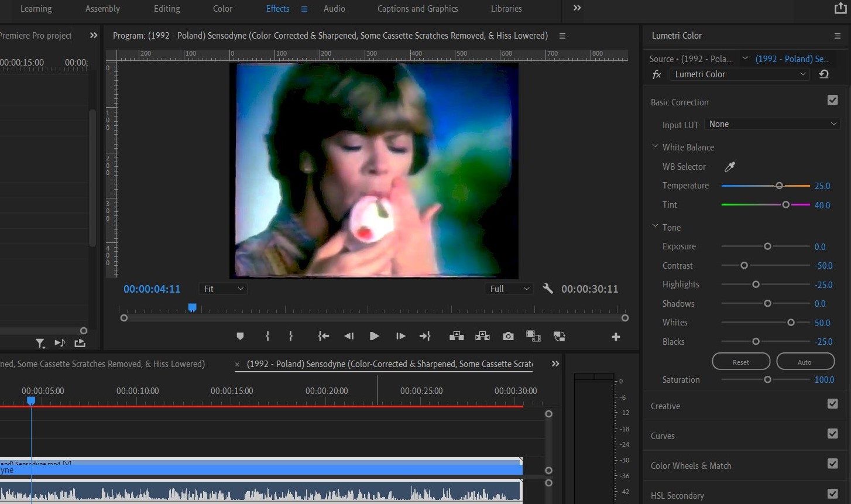This screenshot has width=851, height=504.
Task: Click the Reset tone button
Action: 741,362
